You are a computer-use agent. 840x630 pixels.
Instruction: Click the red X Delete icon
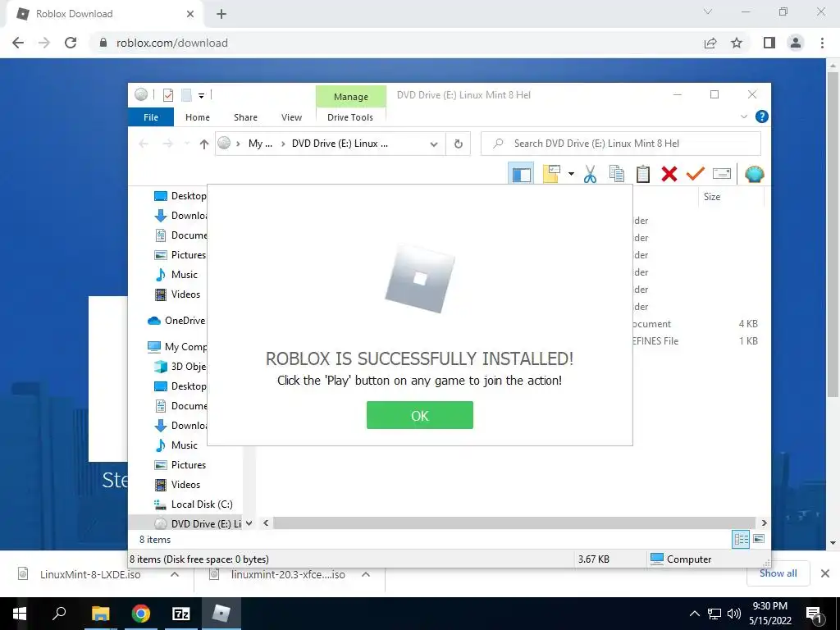(x=669, y=174)
